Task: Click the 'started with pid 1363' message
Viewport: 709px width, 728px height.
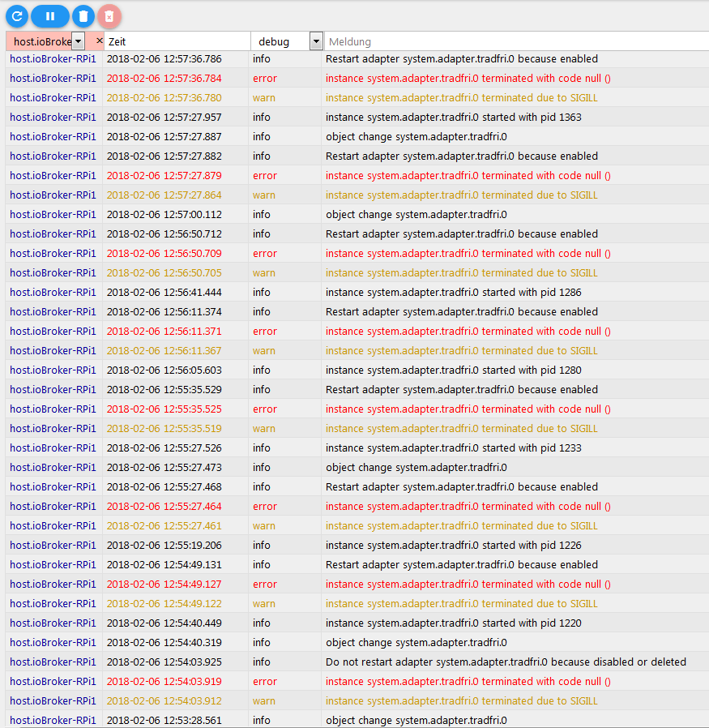Action: pyautogui.click(x=453, y=118)
